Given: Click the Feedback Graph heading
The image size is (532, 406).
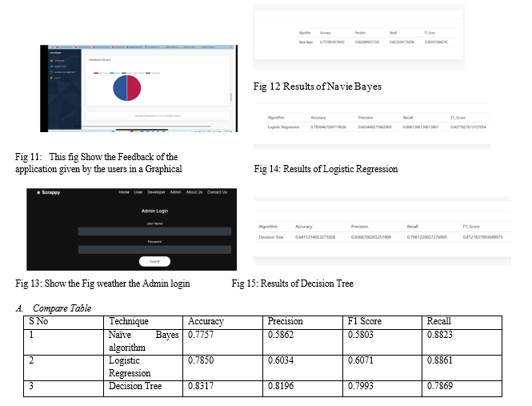Looking at the screenshot, I should point(100,60).
